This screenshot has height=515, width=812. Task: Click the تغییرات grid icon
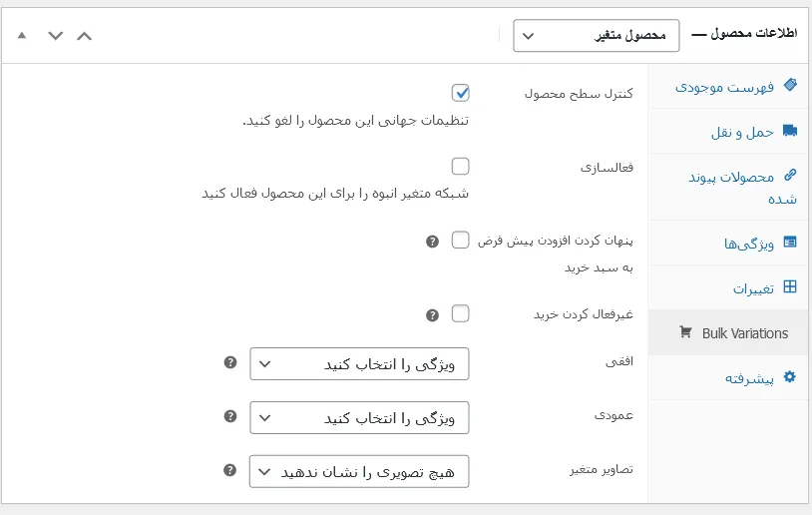[x=790, y=286]
